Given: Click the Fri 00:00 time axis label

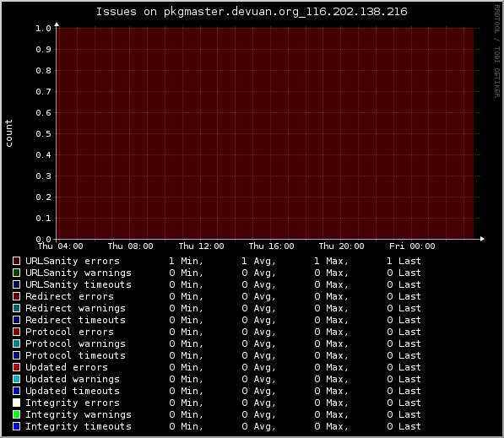Looking at the screenshot, I should (412, 246).
